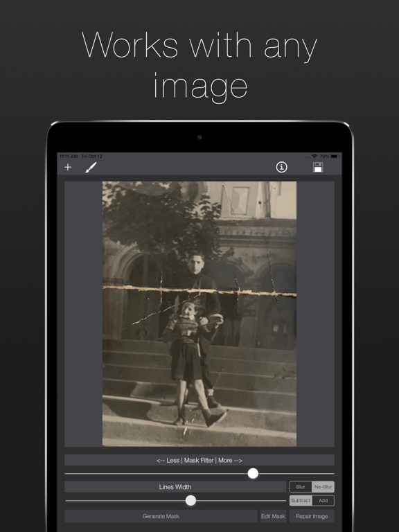Save image with the floppy disk icon
Screen dimensions: 399x532
pyautogui.click(x=318, y=167)
